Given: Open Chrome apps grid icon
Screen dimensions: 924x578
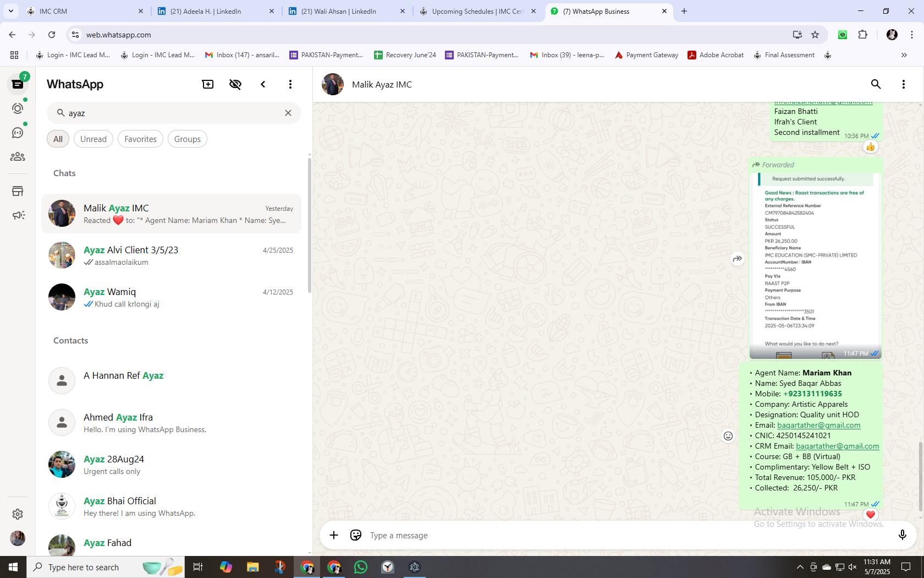Looking at the screenshot, I should [14, 55].
